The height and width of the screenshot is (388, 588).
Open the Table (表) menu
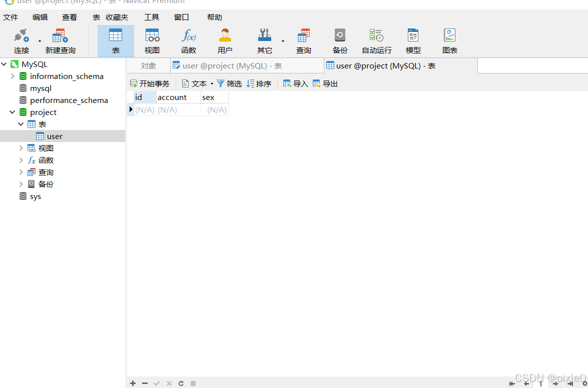point(97,17)
